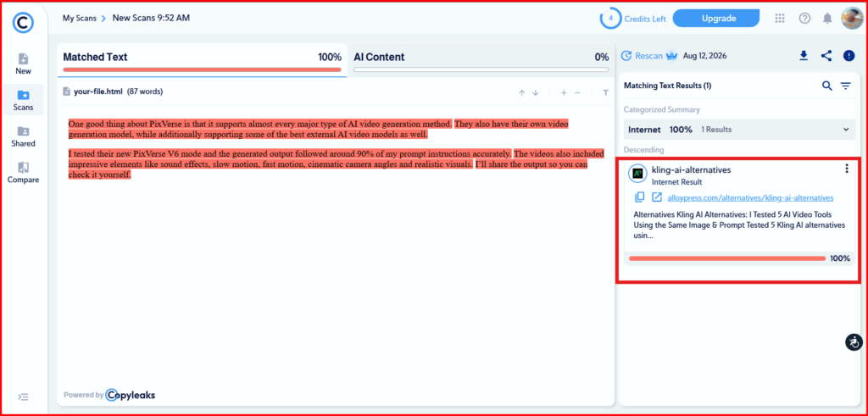Click the kling-ai-alternatives result title
The width and height of the screenshot is (868, 416).
coord(691,169)
